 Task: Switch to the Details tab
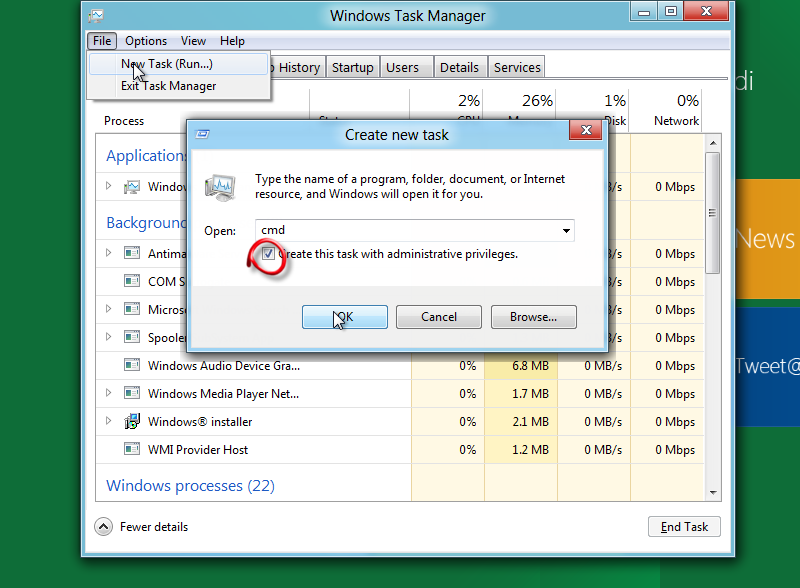tap(460, 67)
